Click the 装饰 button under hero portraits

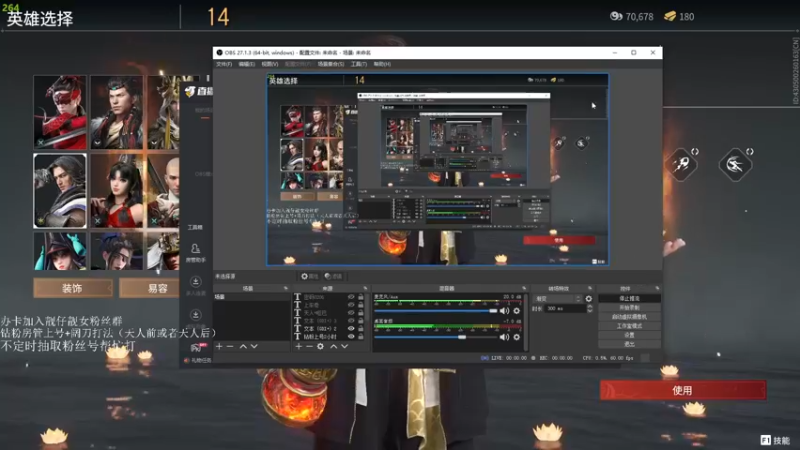click(72, 288)
